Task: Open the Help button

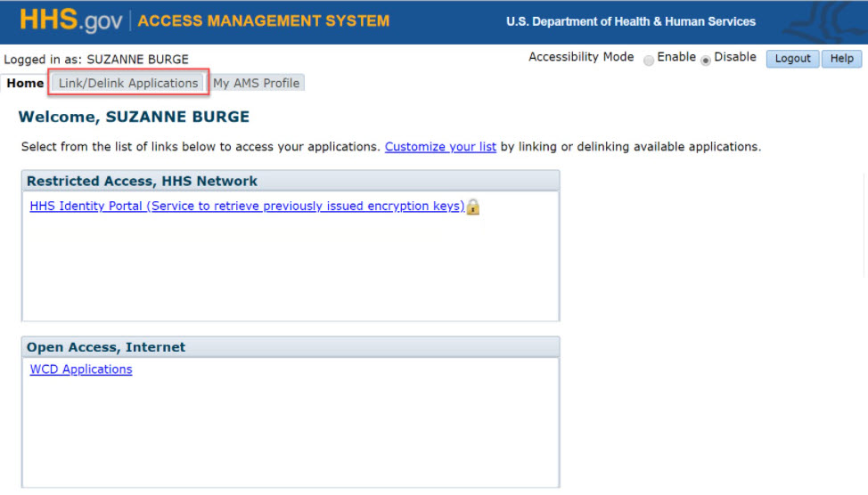Action: click(x=841, y=59)
